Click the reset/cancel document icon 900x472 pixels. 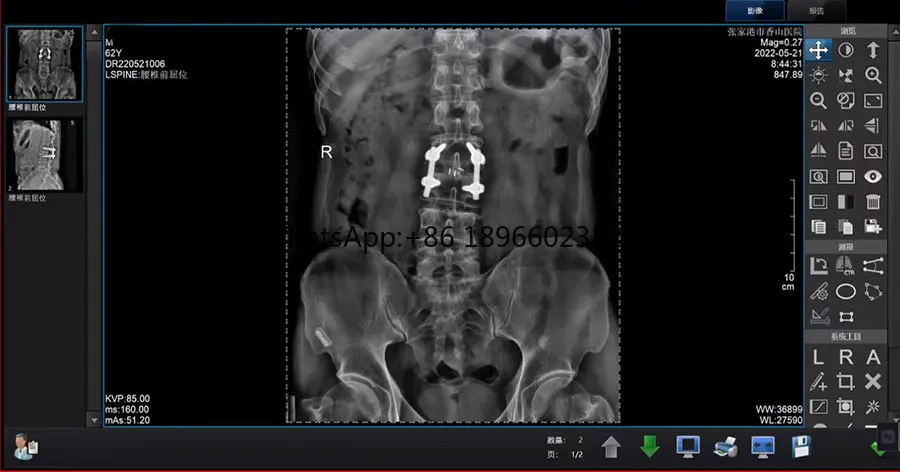point(845,100)
